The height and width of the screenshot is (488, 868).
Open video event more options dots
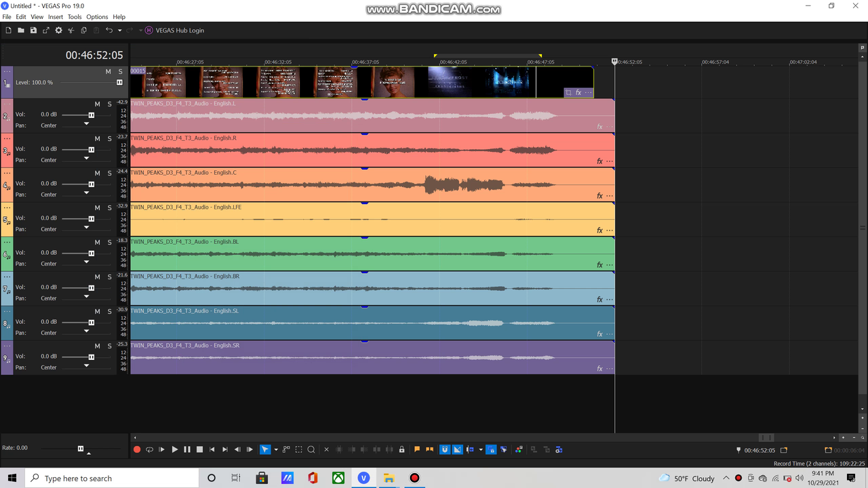(588, 93)
